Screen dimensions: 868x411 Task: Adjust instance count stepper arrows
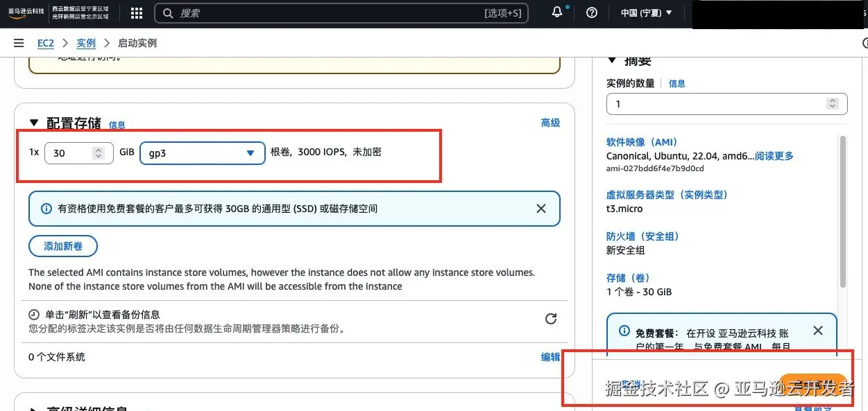tap(833, 103)
